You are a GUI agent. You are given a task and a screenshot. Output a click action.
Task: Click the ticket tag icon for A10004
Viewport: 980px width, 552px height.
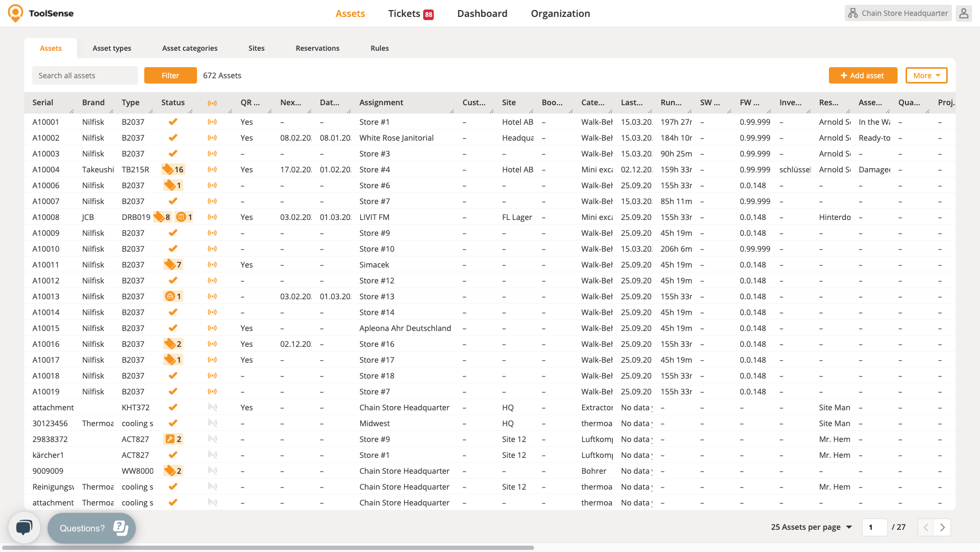(x=169, y=170)
